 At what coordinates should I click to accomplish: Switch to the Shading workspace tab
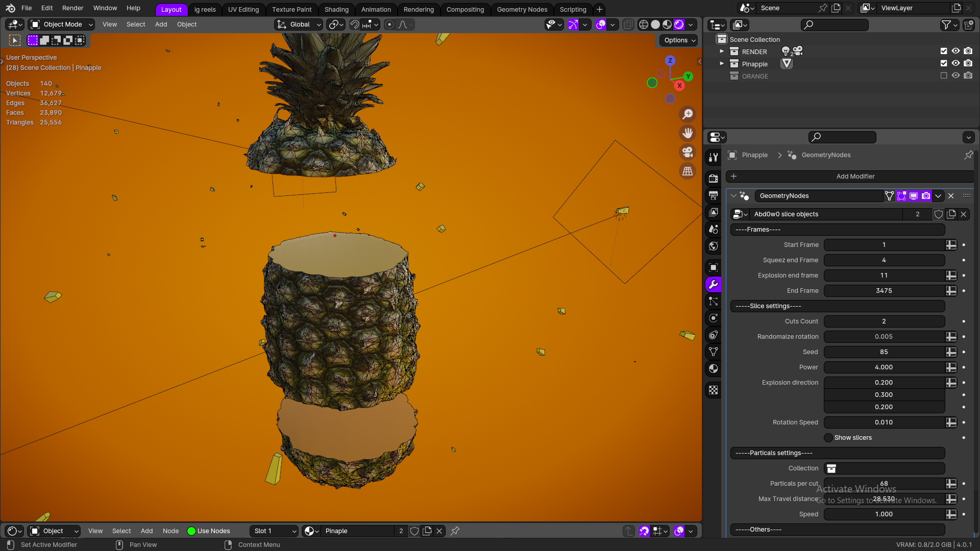336,9
